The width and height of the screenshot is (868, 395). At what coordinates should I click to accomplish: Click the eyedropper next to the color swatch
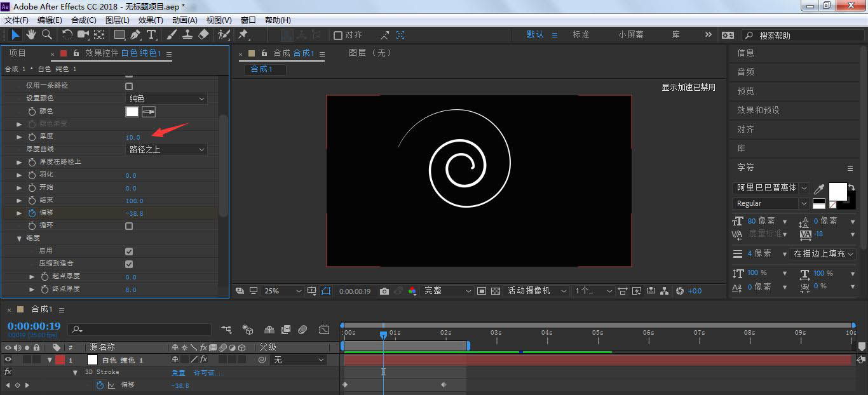(148, 111)
